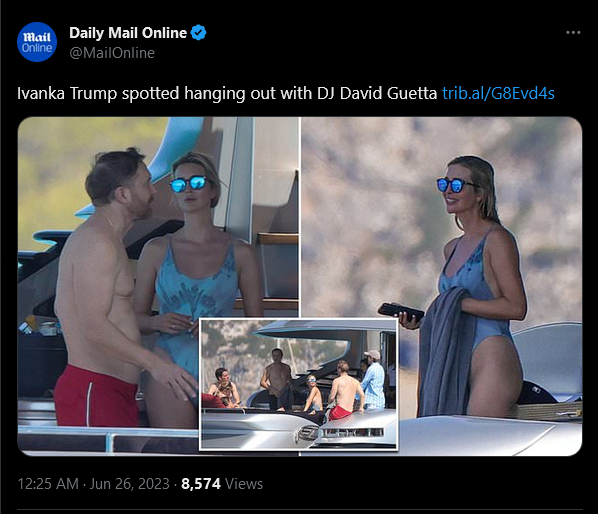Click the mirrored sunglasses in right photo
The image size is (598, 514).
[x=455, y=185]
